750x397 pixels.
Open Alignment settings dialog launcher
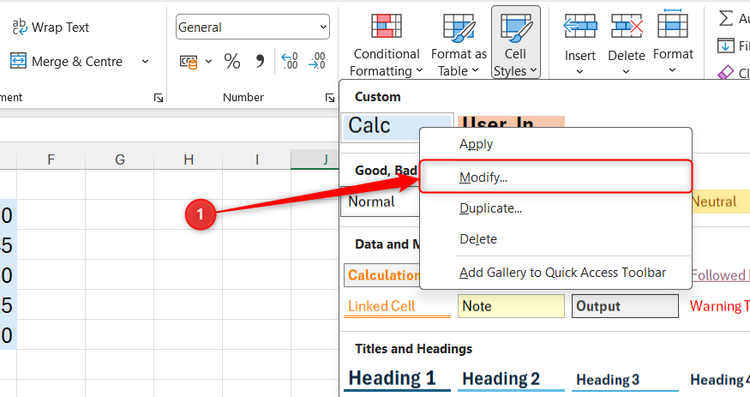158,98
